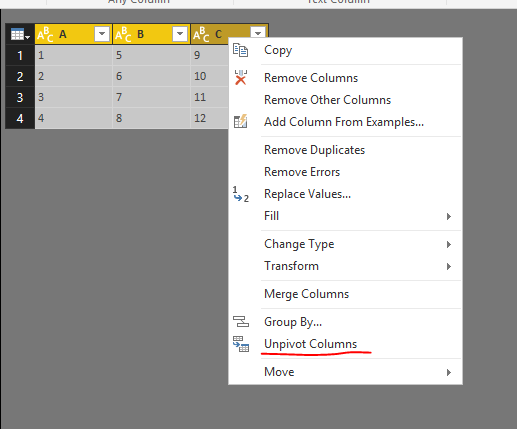
Task: Select Merge Columns
Action: click(345, 294)
